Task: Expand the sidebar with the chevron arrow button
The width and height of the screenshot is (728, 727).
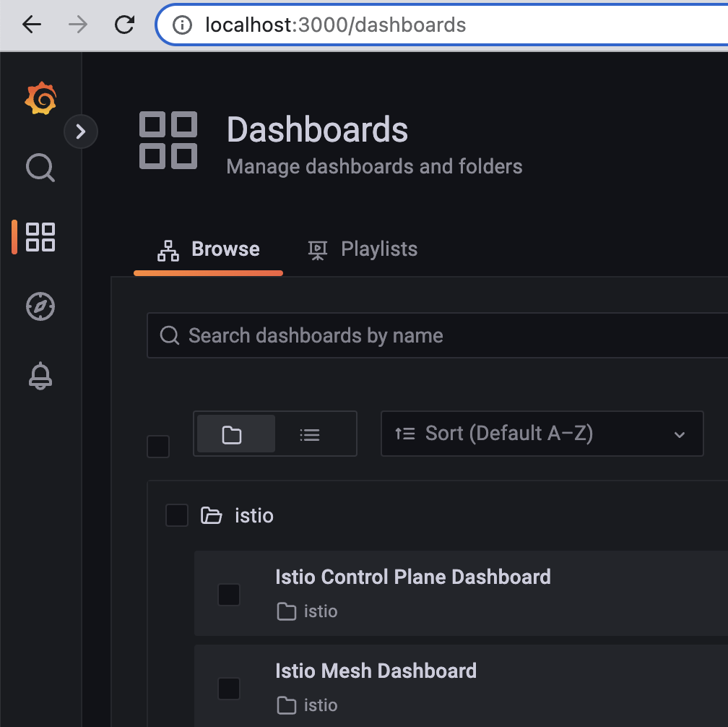Action: 81,132
